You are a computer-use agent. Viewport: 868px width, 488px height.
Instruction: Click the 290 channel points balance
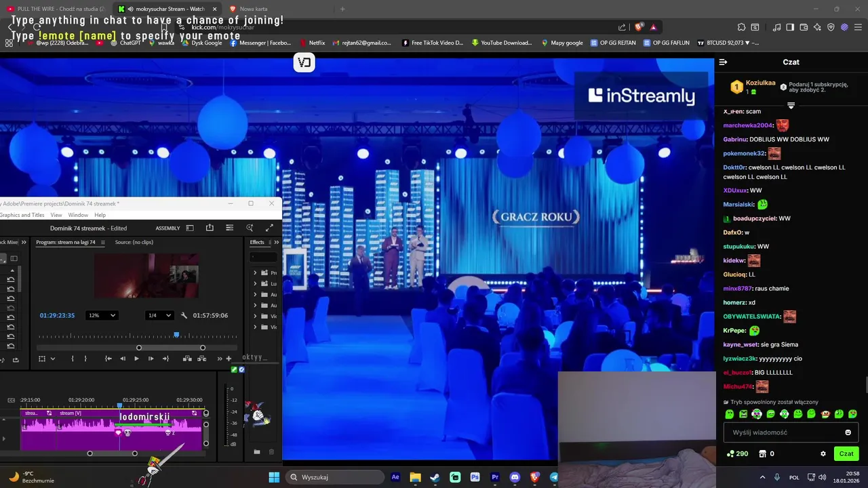tap(737, 453)
